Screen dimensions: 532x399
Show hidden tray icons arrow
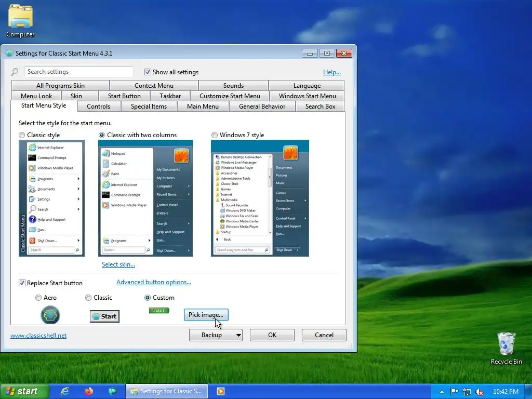tap(442, 392)
